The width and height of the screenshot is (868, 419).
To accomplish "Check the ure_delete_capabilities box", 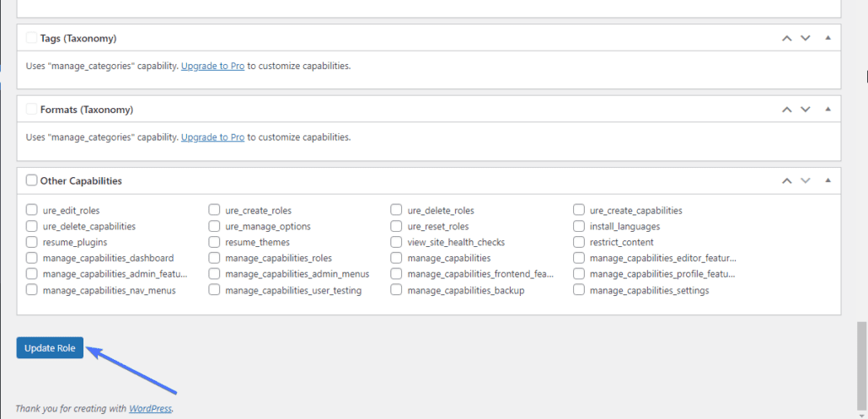I will 31,227.
